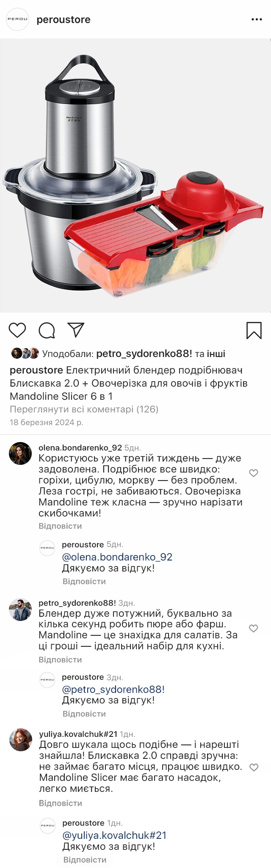Reply to petro_sydorenko88!'s comment
The height and width of the screenshot is (868, 271).
60,659
